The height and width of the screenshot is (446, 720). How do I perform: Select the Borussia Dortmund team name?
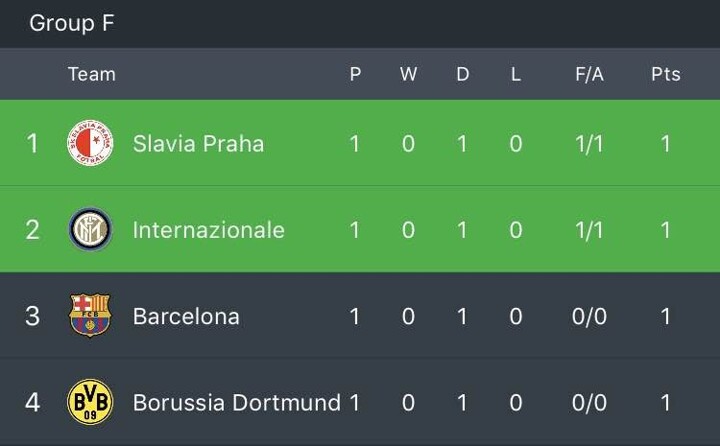(236, 403)
